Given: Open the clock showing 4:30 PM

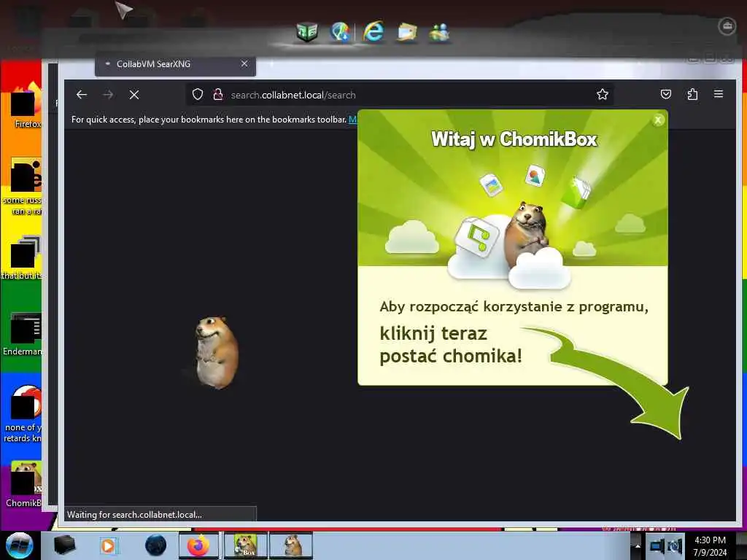Looking at the screenshot, I should (x=710, y=545).
